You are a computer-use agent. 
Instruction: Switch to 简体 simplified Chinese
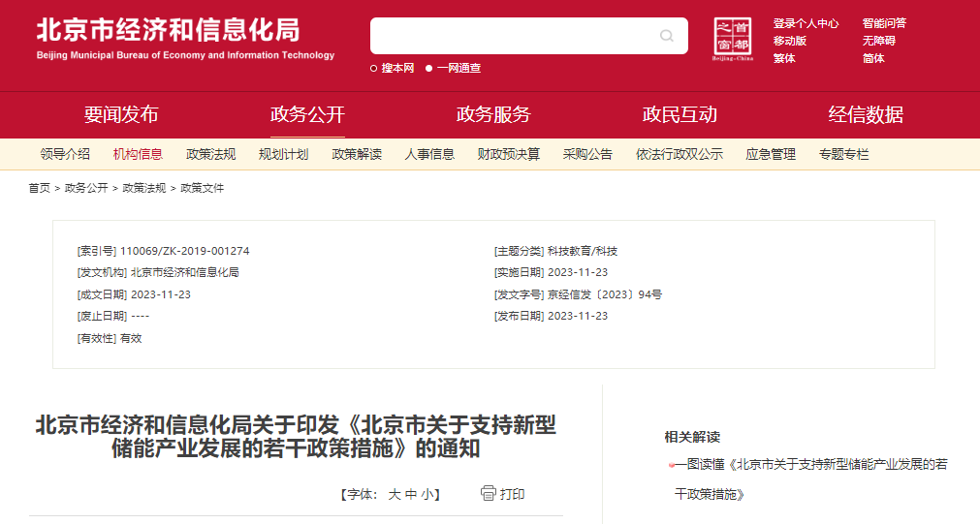click(873, 58)
